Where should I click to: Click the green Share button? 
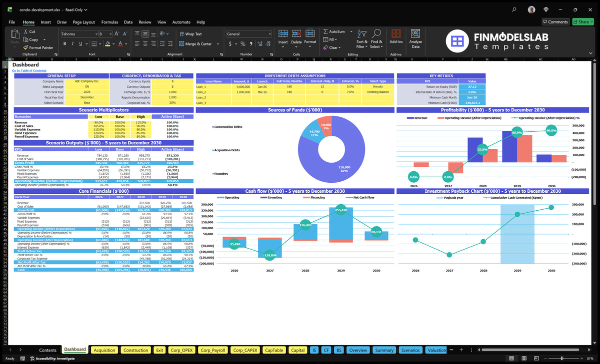[583, 22]
